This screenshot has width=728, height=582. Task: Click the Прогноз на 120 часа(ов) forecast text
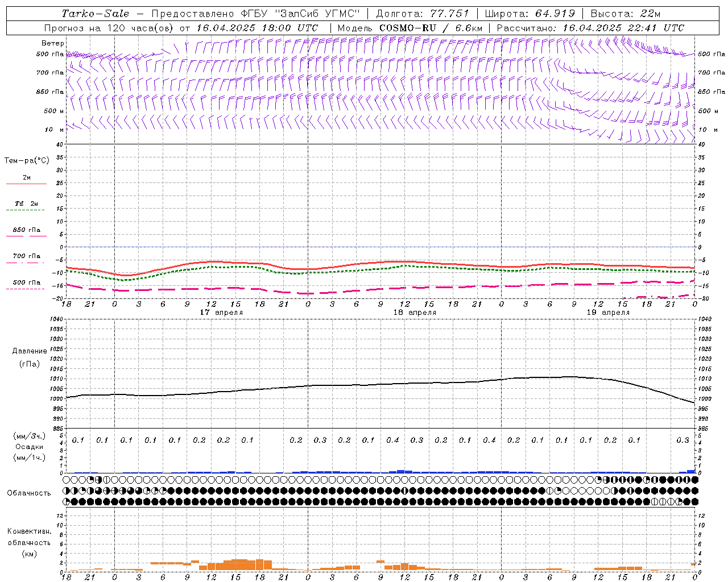click(110, 28)
